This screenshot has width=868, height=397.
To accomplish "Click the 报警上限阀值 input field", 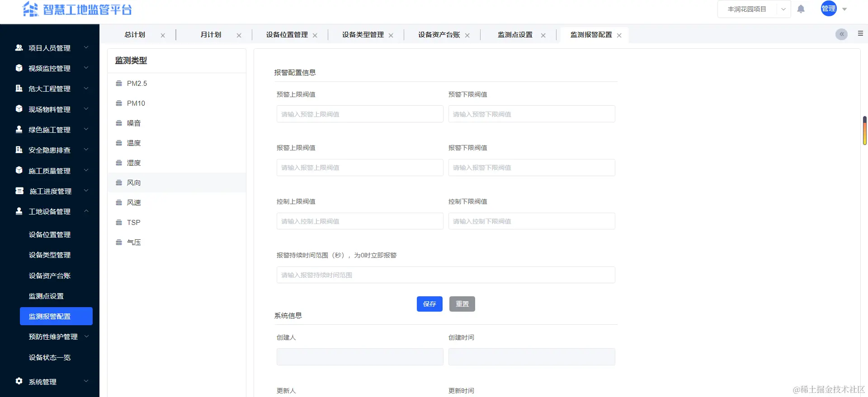I will click(360, 168).
